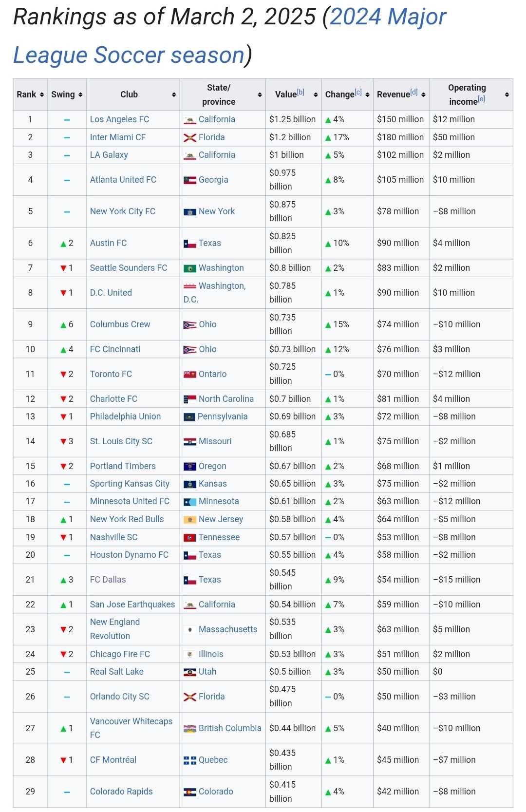The width and height of the screenshot is (526, 812).
Task: Click Washington state flag in Seattle row
Action: pyautogui.click(x=190, y=268)
